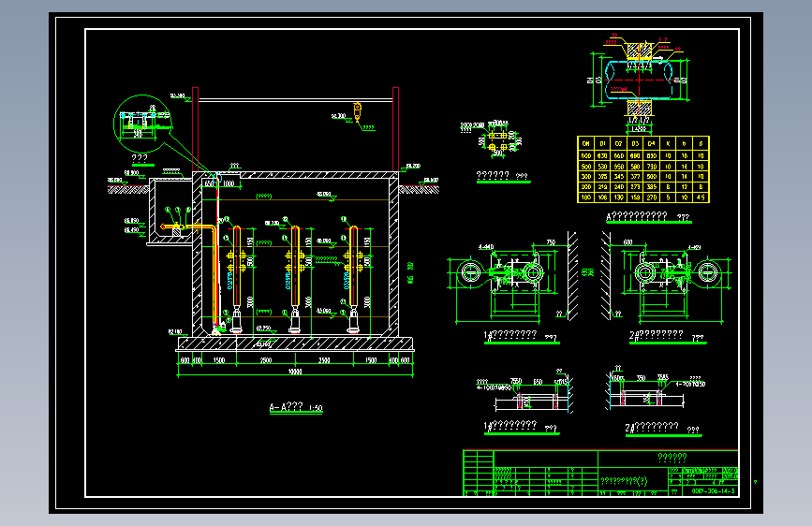Select the K header cell in the table
Screen dimensions: 812x526
click(x=668, y=143)
